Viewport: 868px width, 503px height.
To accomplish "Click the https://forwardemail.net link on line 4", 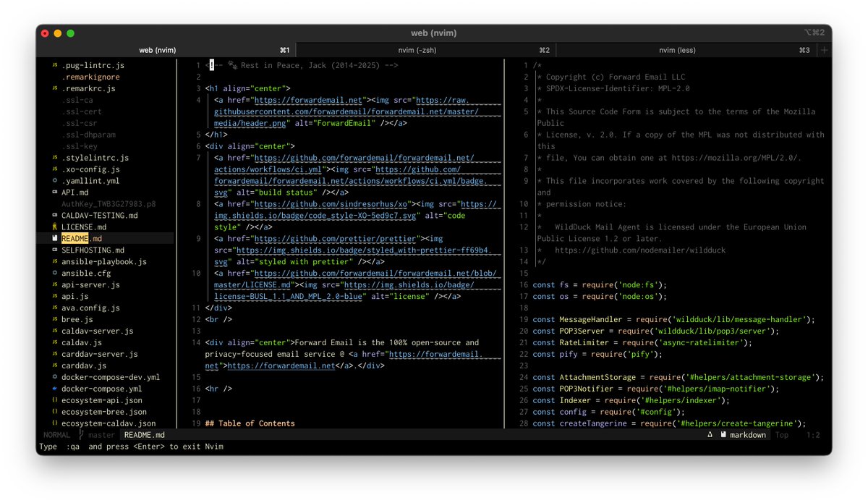I will click(308, 101).
